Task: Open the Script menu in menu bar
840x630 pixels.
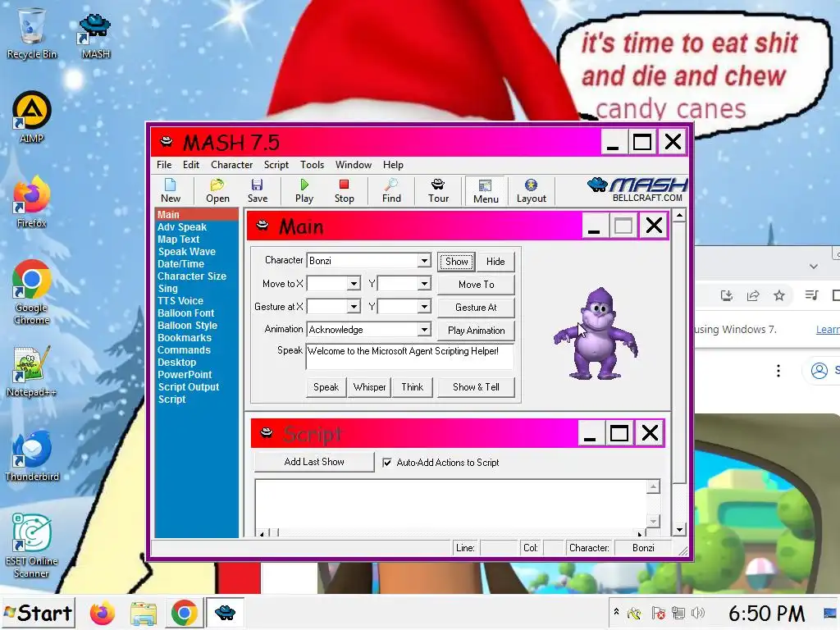Action: pos(276,165)
